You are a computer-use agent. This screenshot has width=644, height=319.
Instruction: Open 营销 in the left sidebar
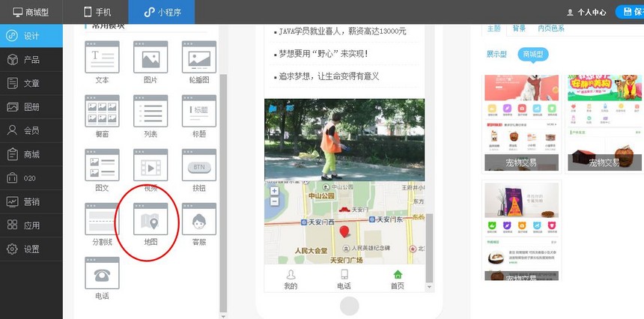pyautogui.click(x=31, y=201)
